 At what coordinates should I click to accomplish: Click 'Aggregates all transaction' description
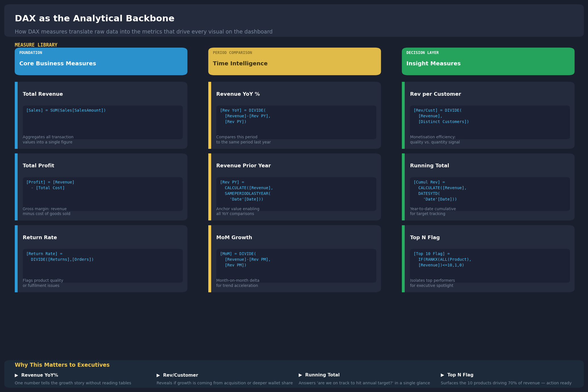tap(48, 137)
